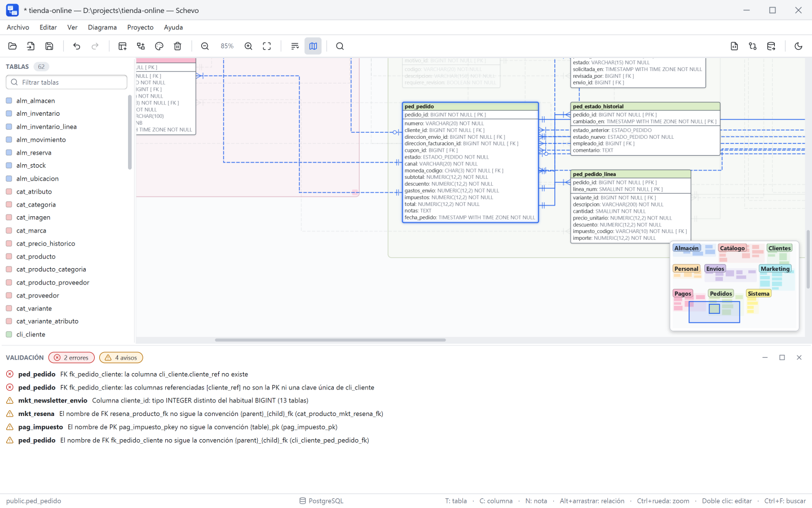Click the export SQL script file icon
Image resolution: width=812 pixels, height=508 pixels.
(x=734, y=46)
